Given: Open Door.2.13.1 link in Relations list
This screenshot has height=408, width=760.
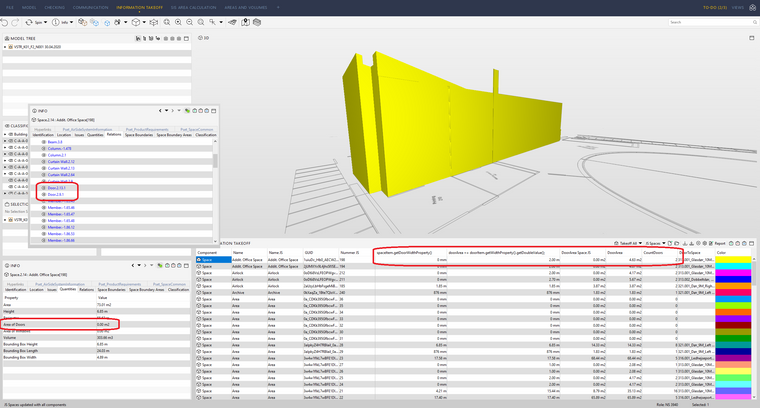Looking at the screenshot, I should tap(56, 188).
